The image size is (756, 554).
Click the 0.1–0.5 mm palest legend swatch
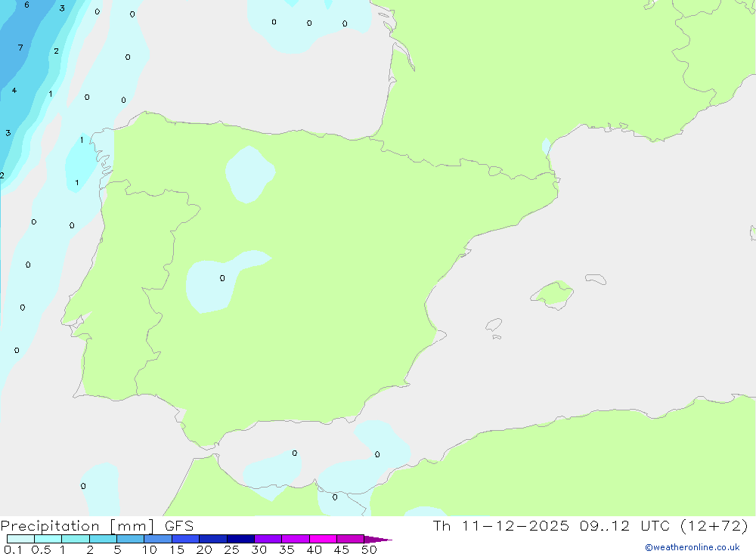pos(20,539)
